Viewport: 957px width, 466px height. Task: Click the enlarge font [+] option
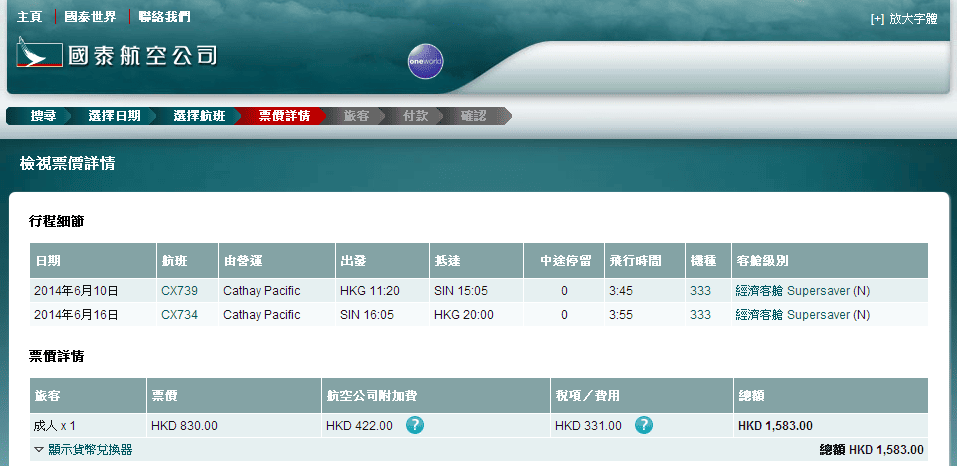coord(904,18)
